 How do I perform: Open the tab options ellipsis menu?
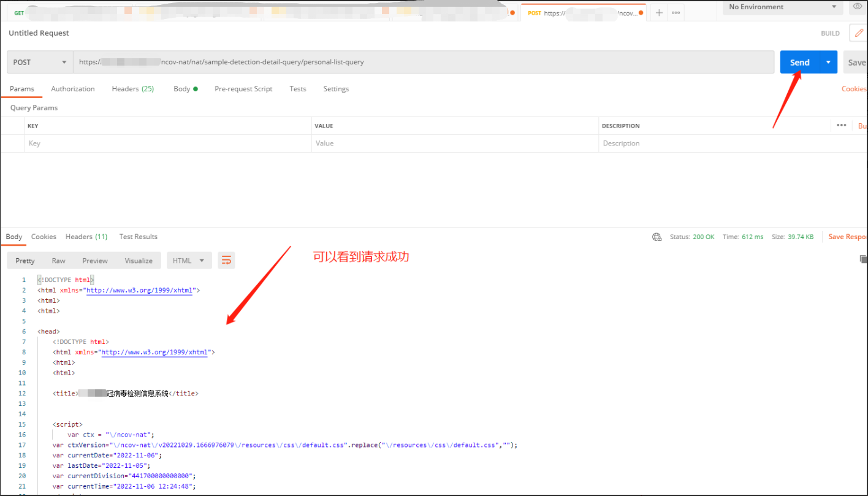tap(676, 13)
